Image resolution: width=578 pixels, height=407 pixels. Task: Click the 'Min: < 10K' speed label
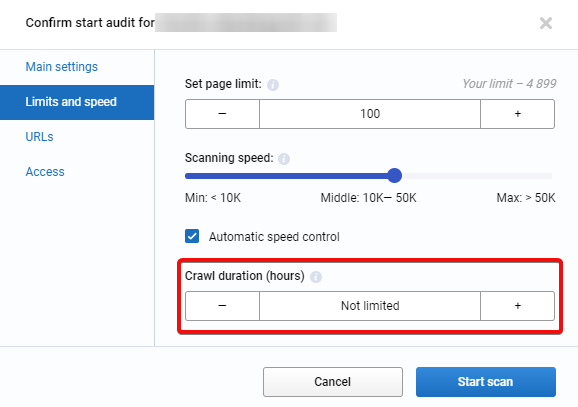[213, 198]
